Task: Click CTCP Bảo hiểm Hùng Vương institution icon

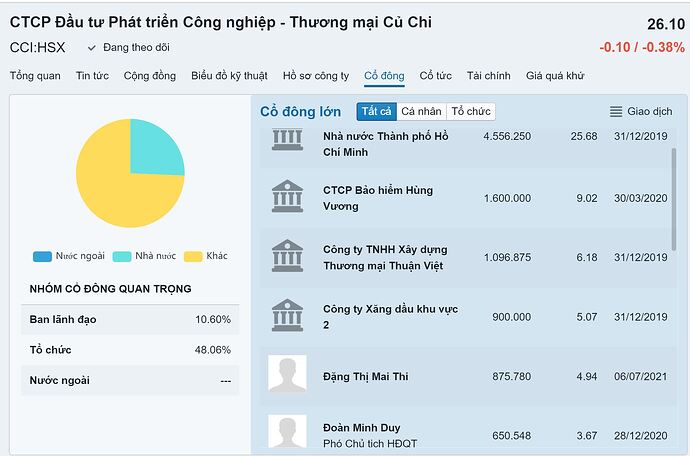Action: coord(287,197)
